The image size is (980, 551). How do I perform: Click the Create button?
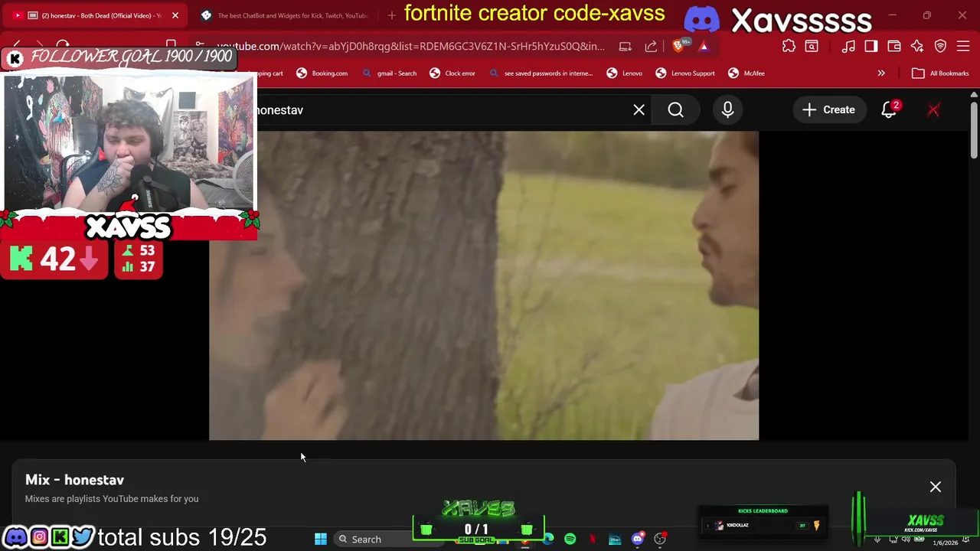[x=828, y=110]
